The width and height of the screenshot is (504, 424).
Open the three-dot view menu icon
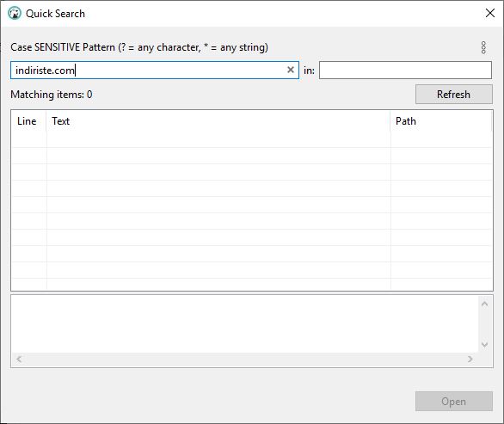483,47
